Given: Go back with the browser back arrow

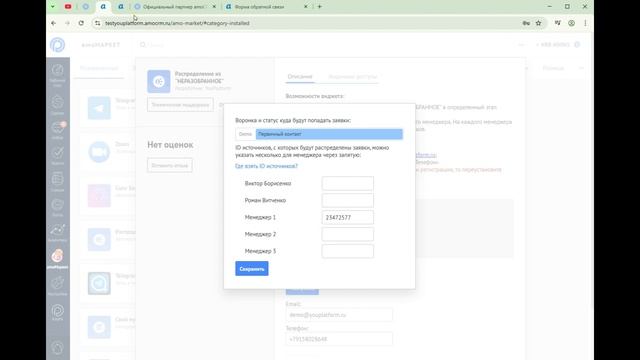Looking at the screenshot, I should point(53,23).
